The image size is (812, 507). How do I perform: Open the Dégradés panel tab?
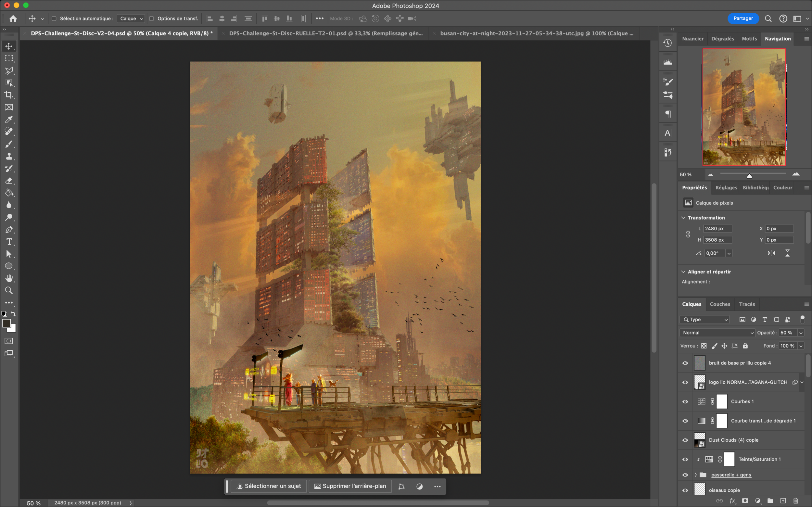coord(722,39)
